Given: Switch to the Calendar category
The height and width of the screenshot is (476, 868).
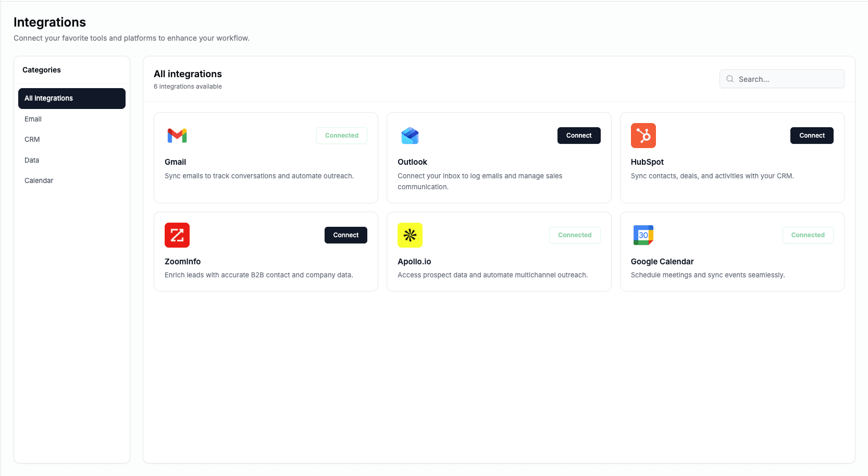Looking at the screenshot, I should [39, 180].
